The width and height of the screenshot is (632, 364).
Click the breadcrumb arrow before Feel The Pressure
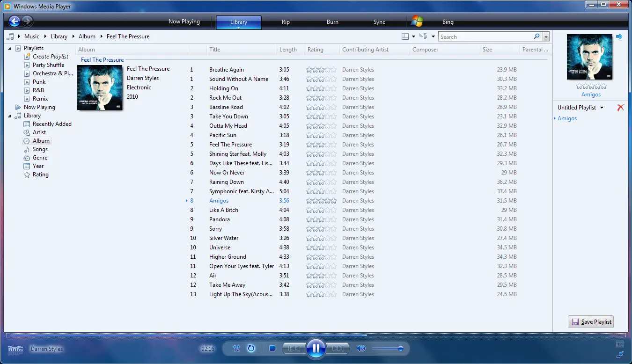[102, 36]
